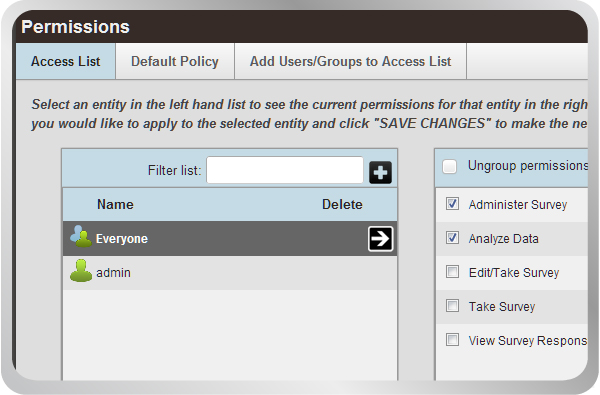
Task: Click the Take Survey label
Action: pos(502,307)
